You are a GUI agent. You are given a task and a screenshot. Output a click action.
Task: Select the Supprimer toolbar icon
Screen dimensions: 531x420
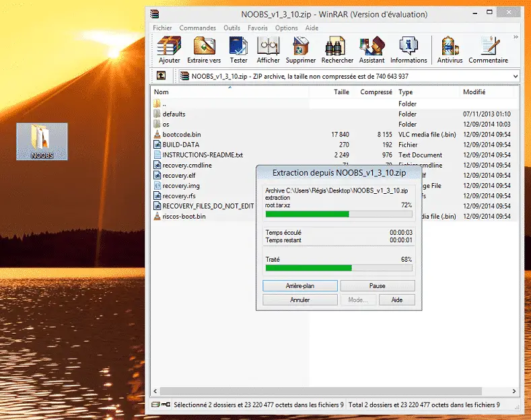click(x=300, y=50)
